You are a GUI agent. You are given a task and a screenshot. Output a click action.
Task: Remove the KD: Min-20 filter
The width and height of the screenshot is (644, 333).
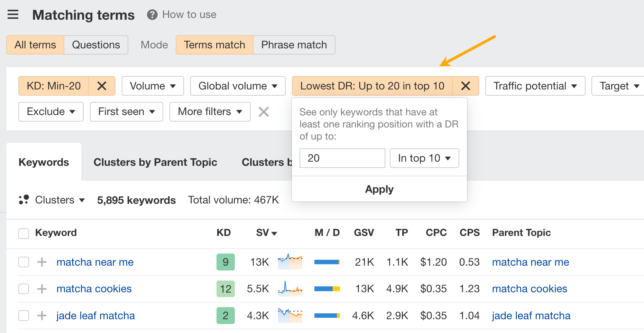tap(102, 86)
